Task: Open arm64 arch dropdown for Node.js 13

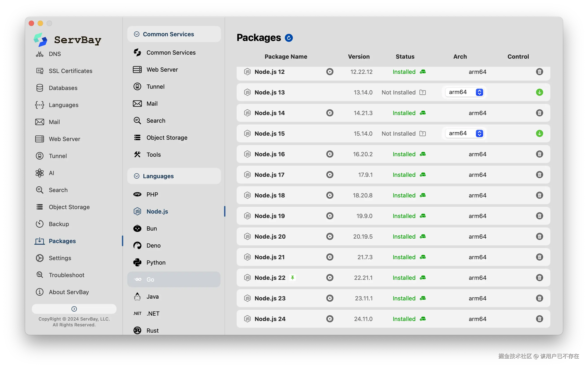Action: 464,92
